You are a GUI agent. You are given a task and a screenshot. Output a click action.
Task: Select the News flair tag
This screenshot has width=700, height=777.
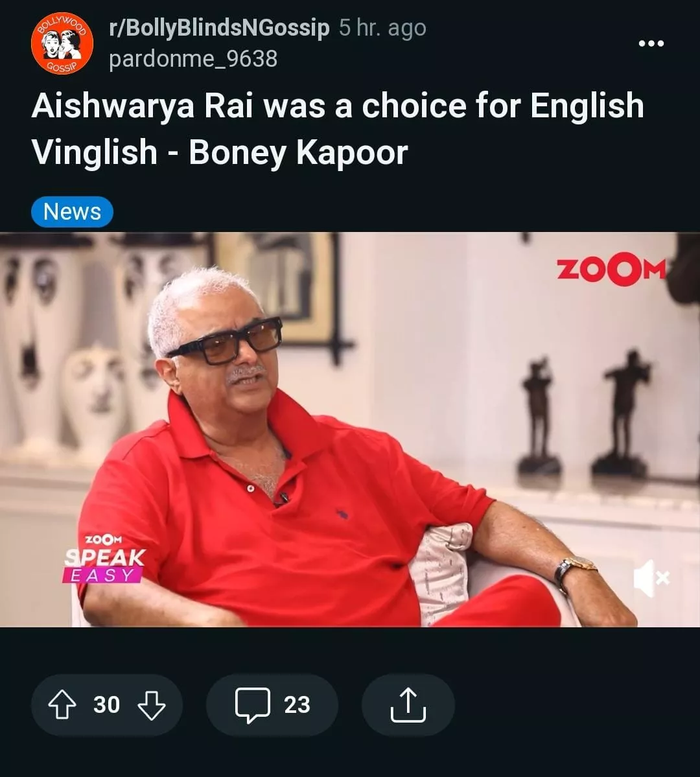coord(72,212)
